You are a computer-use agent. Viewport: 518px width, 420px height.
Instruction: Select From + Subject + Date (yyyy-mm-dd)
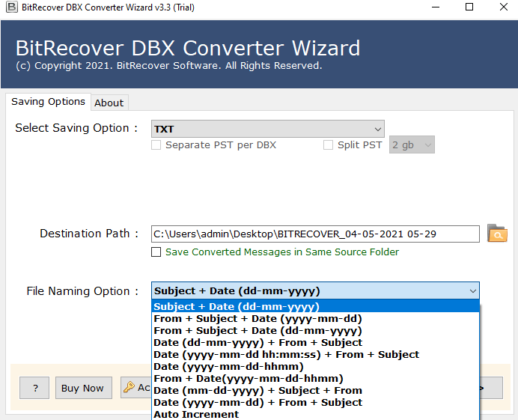click(315, 318)
